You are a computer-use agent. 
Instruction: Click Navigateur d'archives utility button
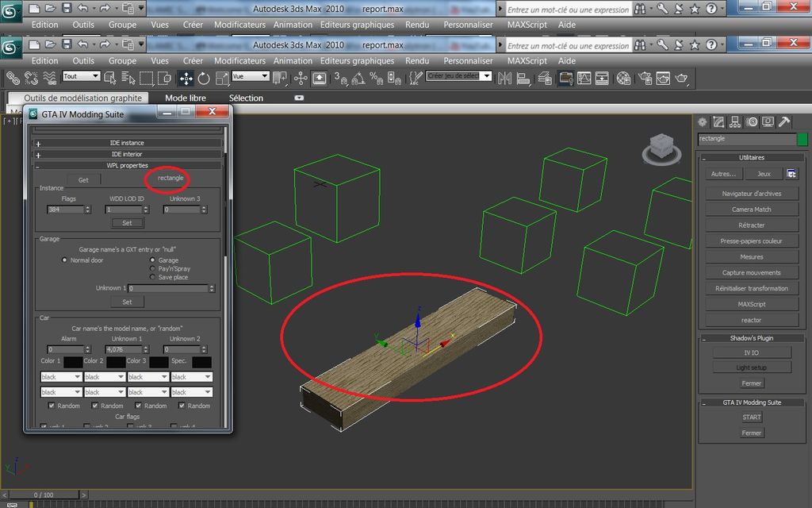click(x=752, y=194)
